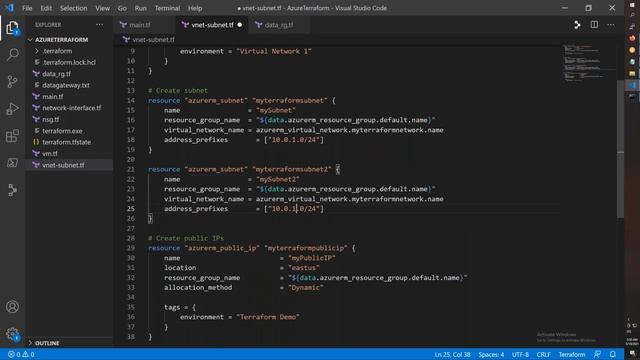This screenshot has width=640, height=360.
Task: Open terraform.tfstate in explorer
Action: point(69,142)
